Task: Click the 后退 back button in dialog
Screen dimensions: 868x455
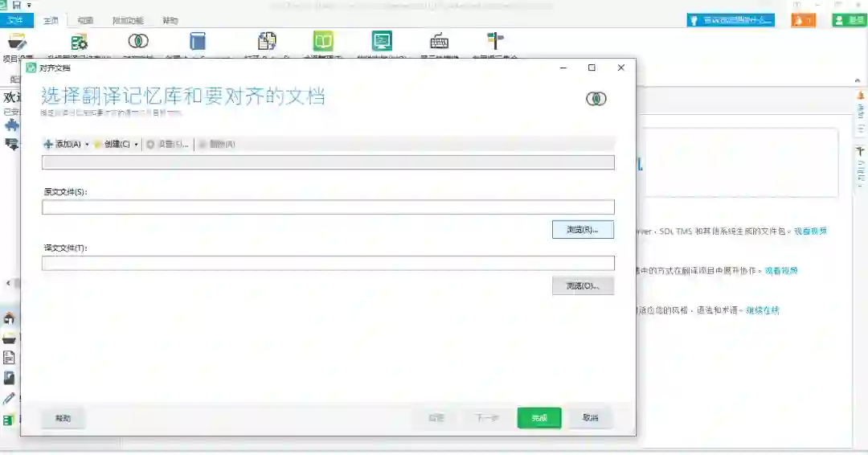Action: coord(436,418)
